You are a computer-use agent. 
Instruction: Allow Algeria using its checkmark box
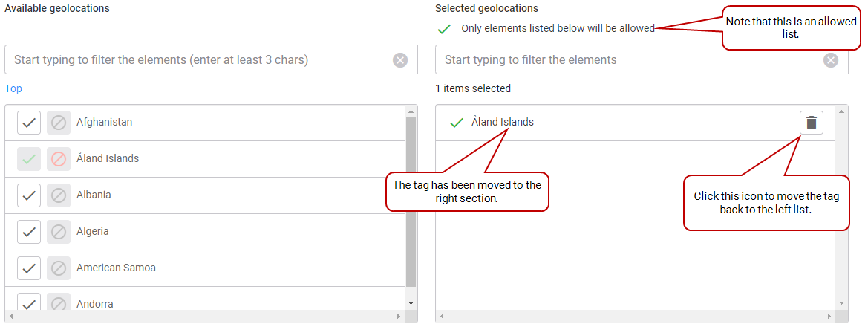tap(29, 232)
